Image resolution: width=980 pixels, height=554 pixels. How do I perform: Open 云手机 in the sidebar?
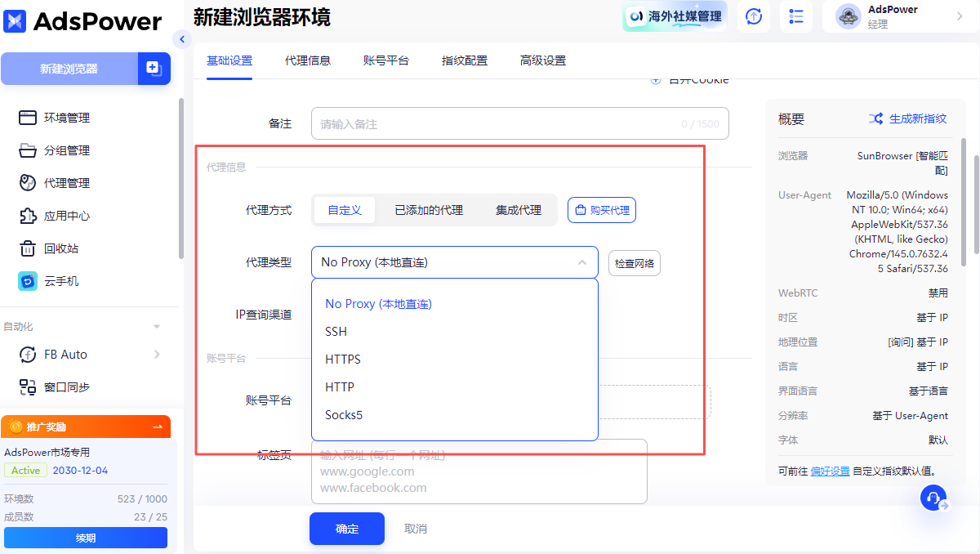pos(61,281)
